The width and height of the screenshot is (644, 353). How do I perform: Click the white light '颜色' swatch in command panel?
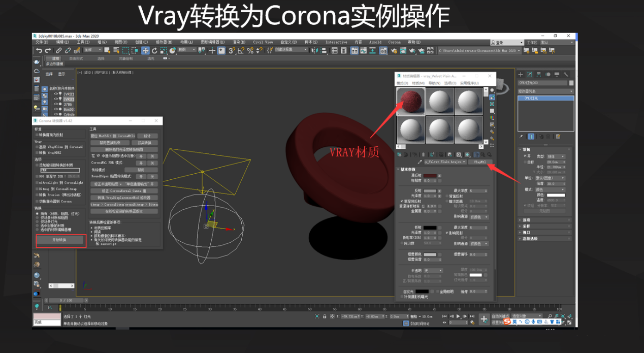coord(556,195)
